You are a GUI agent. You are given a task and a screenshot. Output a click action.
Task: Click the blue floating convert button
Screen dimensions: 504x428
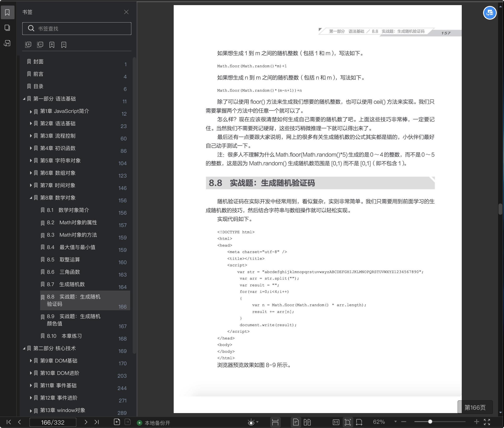pyautogui.click(x=490, y=13)
